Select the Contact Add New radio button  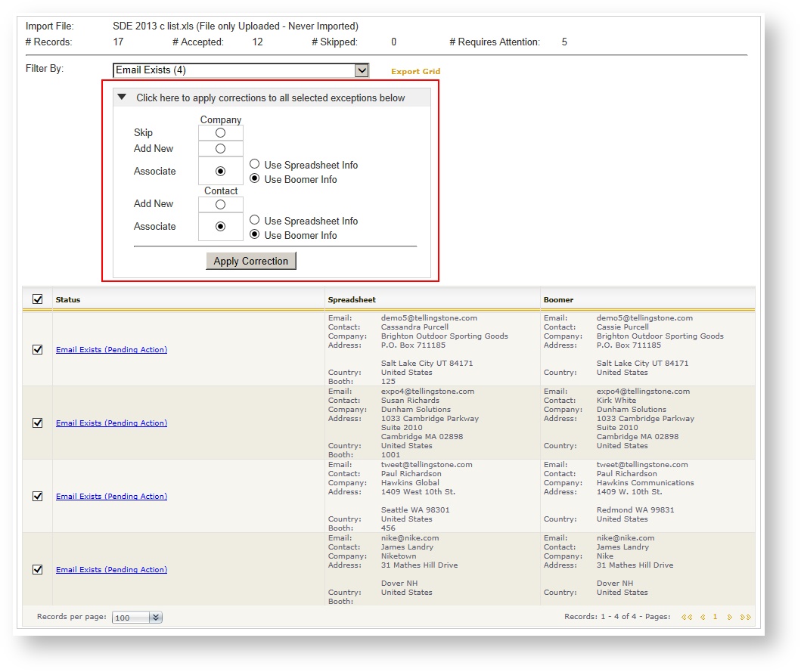coord(220,205)
